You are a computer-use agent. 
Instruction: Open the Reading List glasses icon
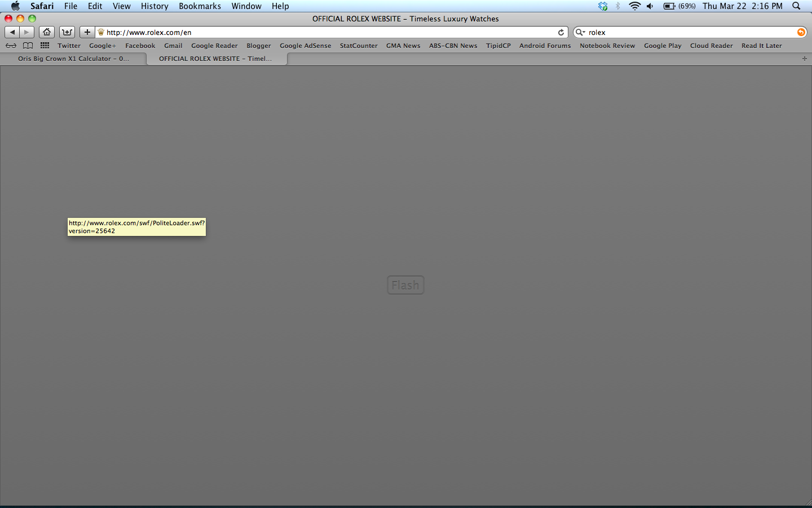pyautogui.click(x=11, y=46)
